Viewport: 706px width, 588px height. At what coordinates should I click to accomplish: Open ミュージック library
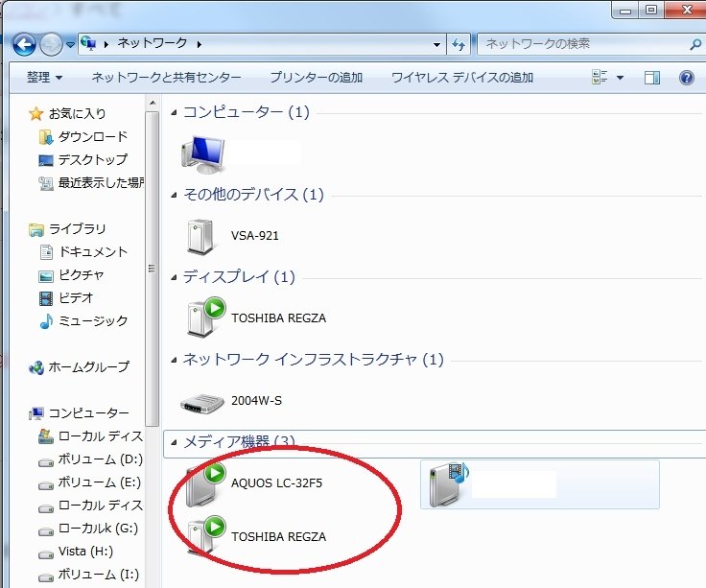pos(83,321)
